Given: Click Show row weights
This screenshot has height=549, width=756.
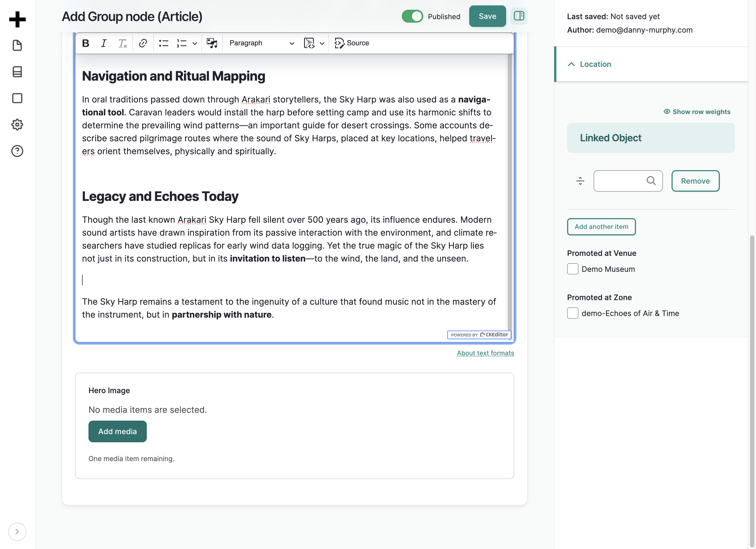Looking at the screenshot, I should [697, 112].
